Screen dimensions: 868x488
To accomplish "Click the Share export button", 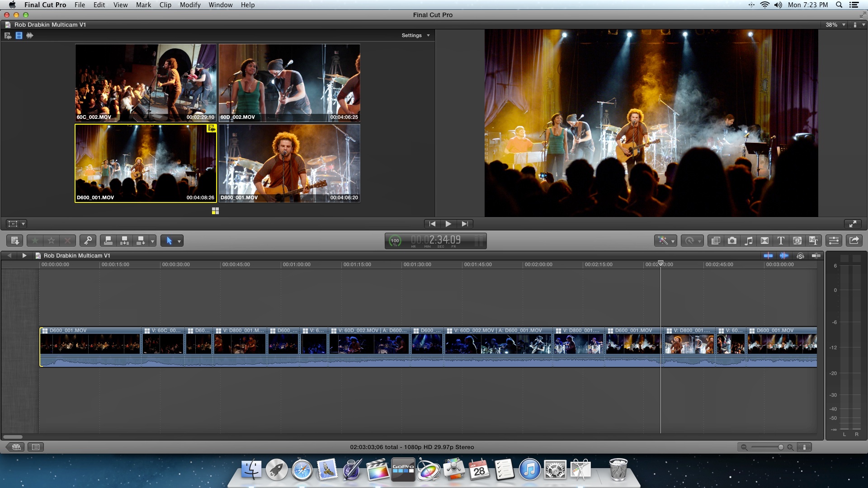I will click(x=854, y=241).
